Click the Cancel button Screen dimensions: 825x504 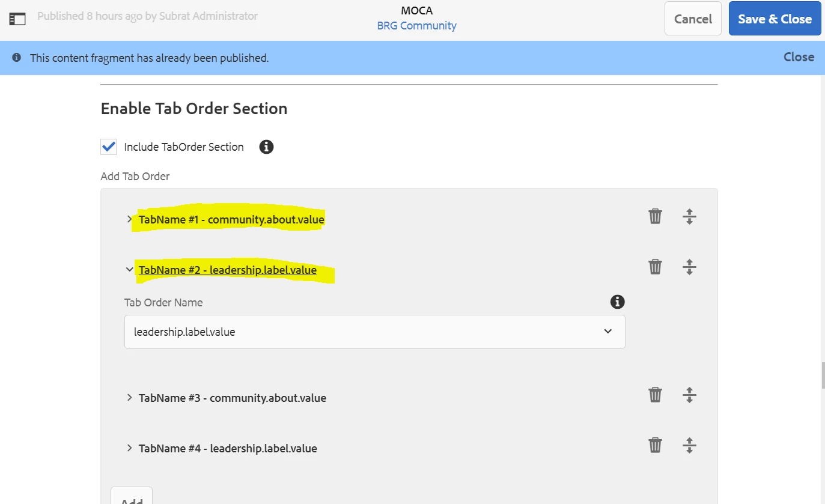[x=693, y=19]
